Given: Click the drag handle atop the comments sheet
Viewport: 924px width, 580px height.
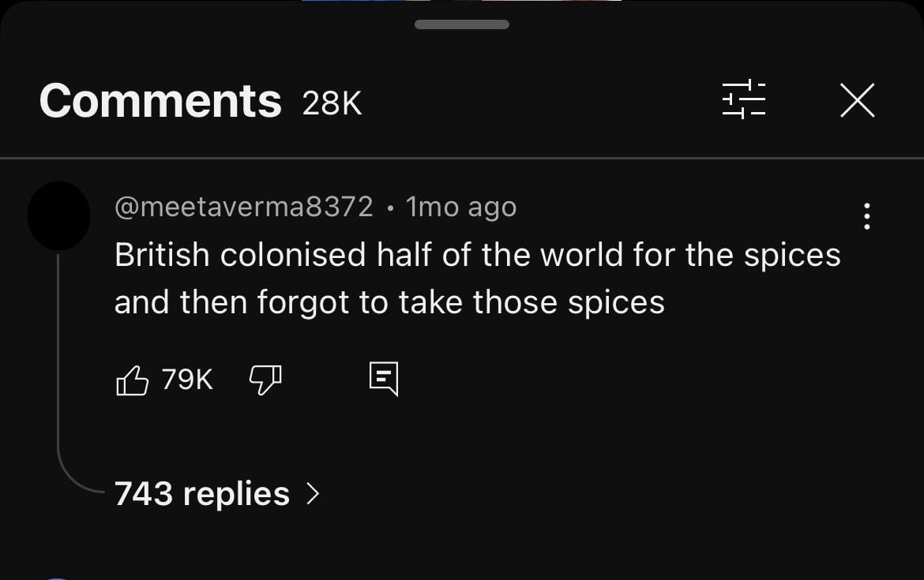Looking at the screenshot, I should coord(461,24).
